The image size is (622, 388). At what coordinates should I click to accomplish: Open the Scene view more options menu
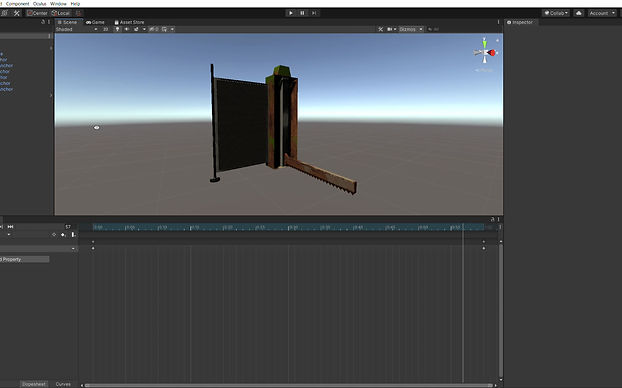coord(499,22)
